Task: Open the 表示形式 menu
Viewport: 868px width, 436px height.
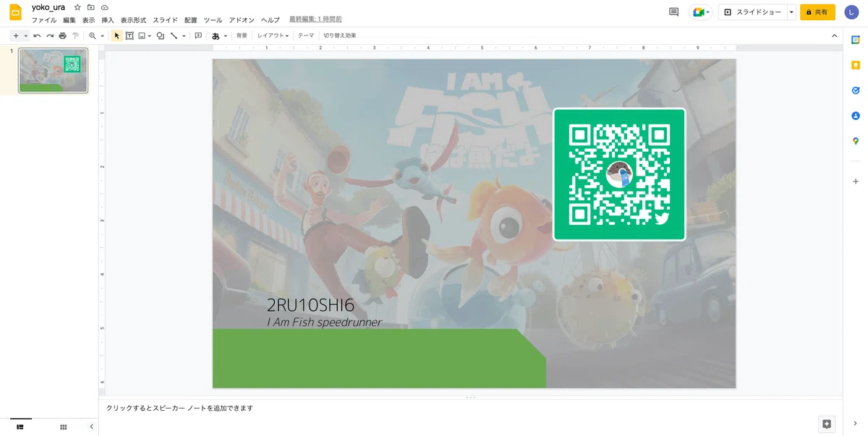Action: pyautogui.click(x=133, y=20)
